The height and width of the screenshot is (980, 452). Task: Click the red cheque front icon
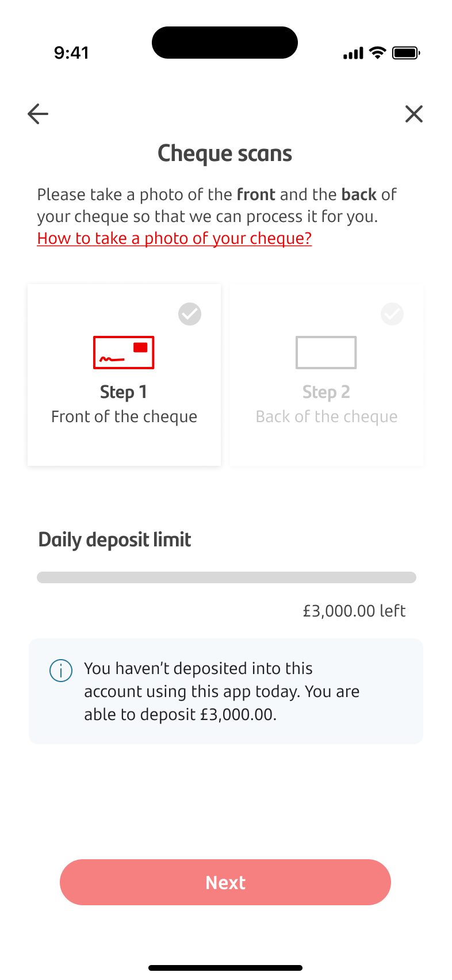[124, 352]
